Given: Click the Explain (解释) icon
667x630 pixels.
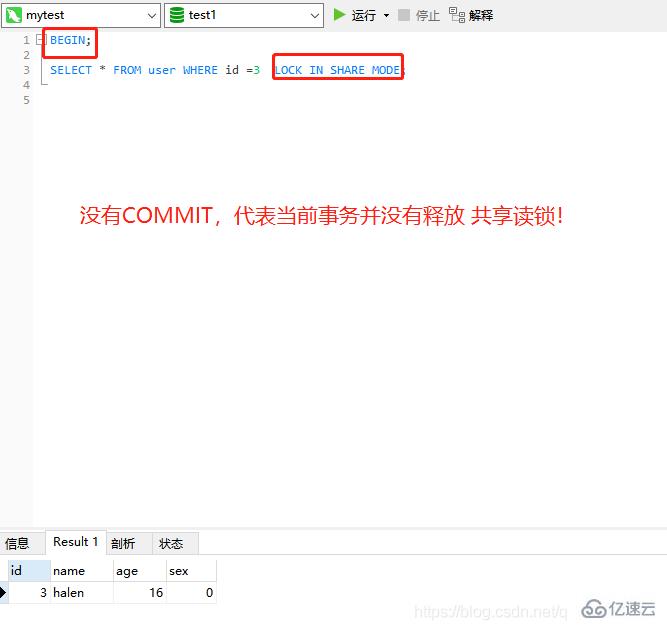Looking at the screenshot, I should (x=457, y=15).
